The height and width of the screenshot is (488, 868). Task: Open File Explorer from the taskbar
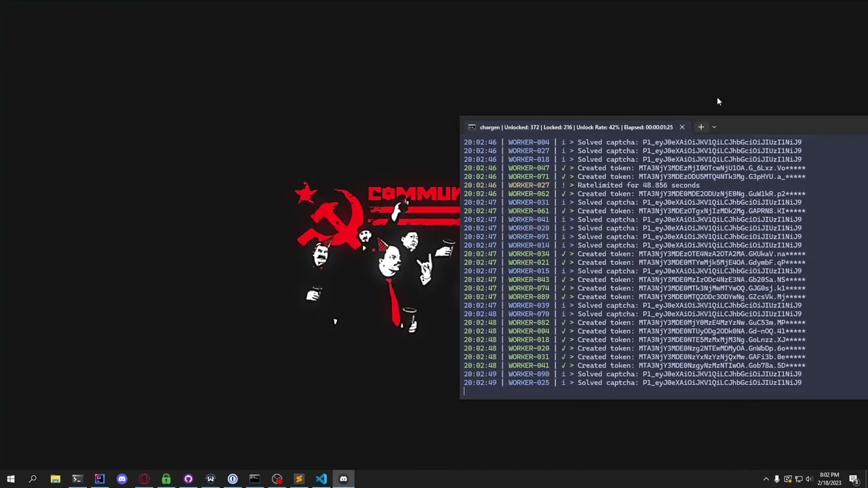(55, 479)
